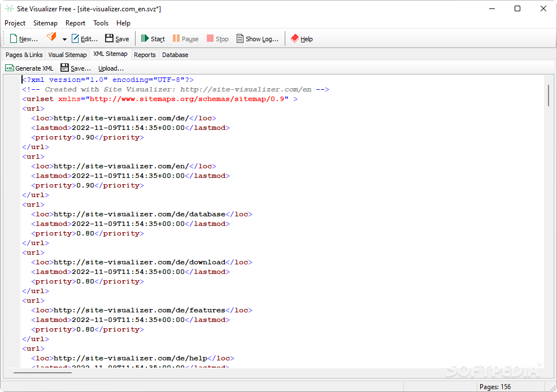
Task: Expand the Open project dropdown arrow
Action: pos(64,40)
